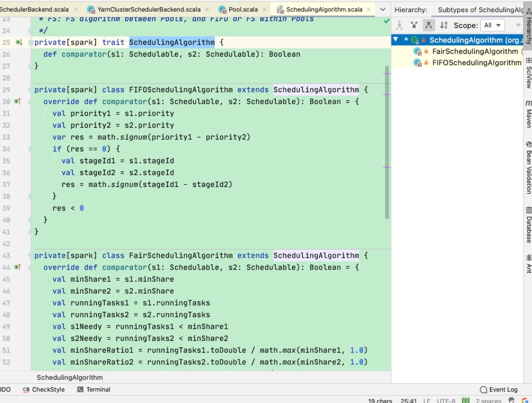Open the Scope dropdown set to All
The image size is (532, 403).
coord(492,25)
